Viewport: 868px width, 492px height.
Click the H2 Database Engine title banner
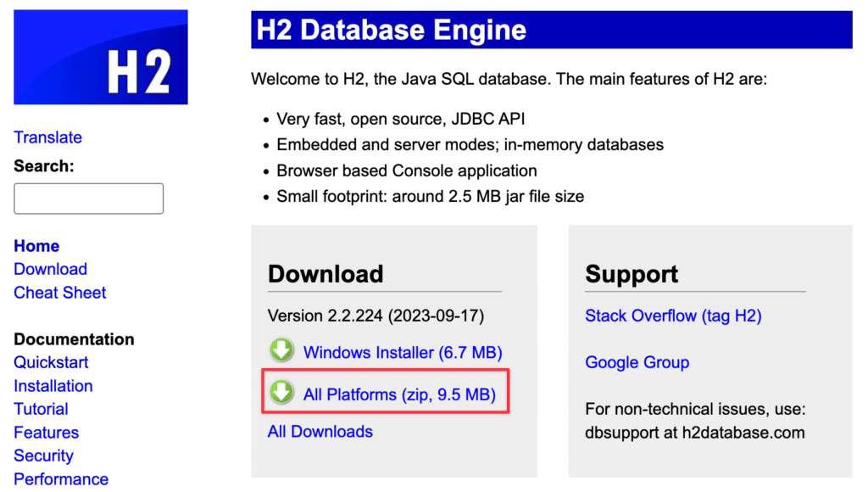pos(552,30)
